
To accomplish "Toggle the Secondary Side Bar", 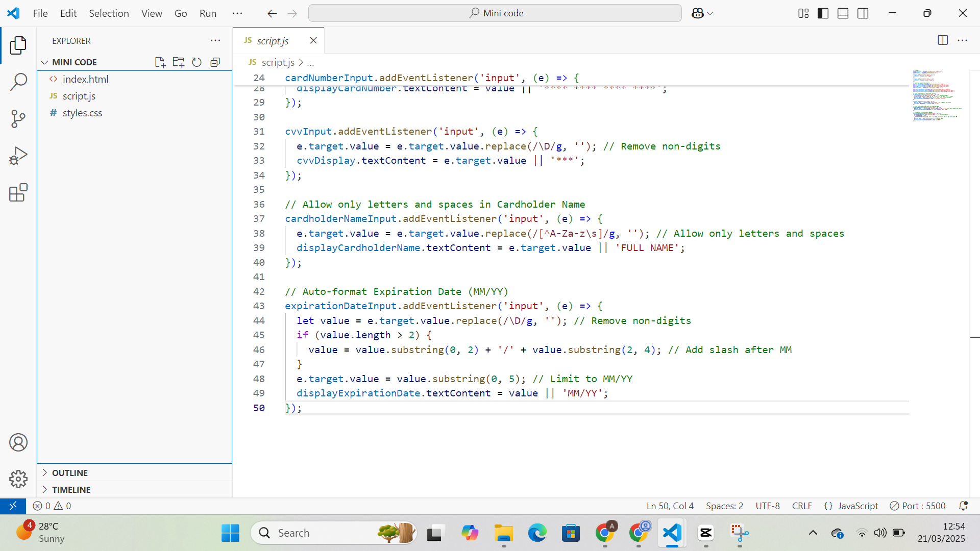I will 863,13.
